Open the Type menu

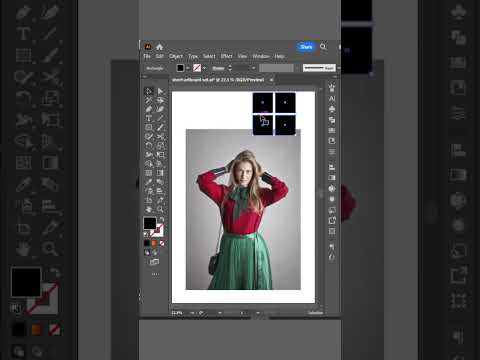pos(193,56)
